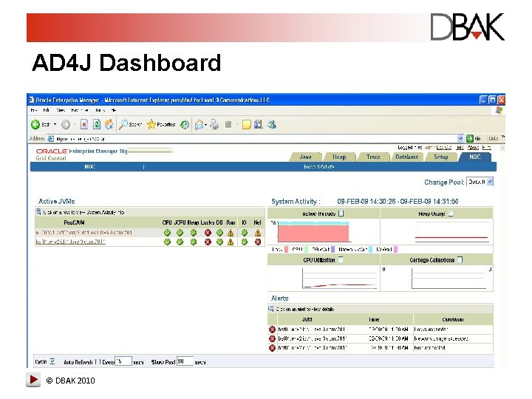This screenshot has width=532, height=399.
Task: Switch to the Database tab
Action: pos(407,157)
